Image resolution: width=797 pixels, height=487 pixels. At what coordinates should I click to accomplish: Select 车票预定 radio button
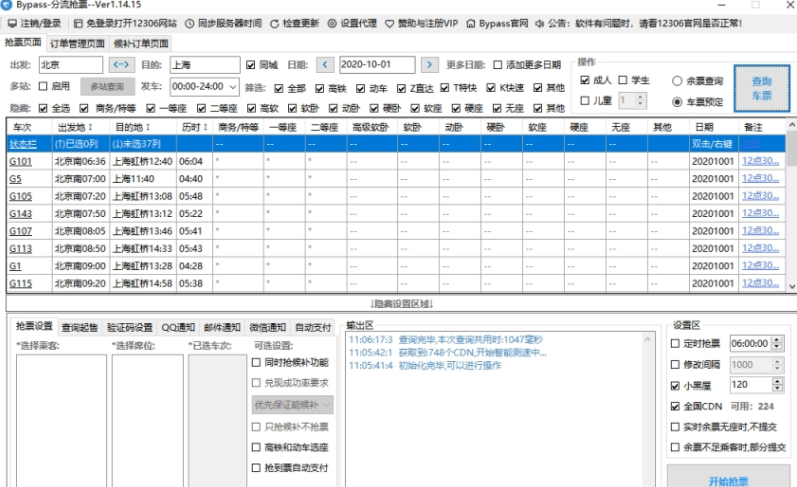[x=677, y=102]
